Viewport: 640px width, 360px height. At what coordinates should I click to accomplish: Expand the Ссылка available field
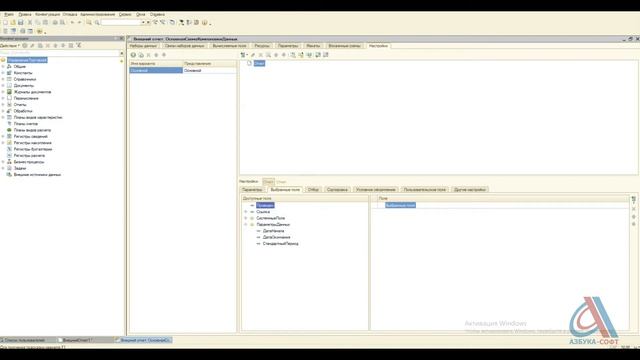coord(246,212)
